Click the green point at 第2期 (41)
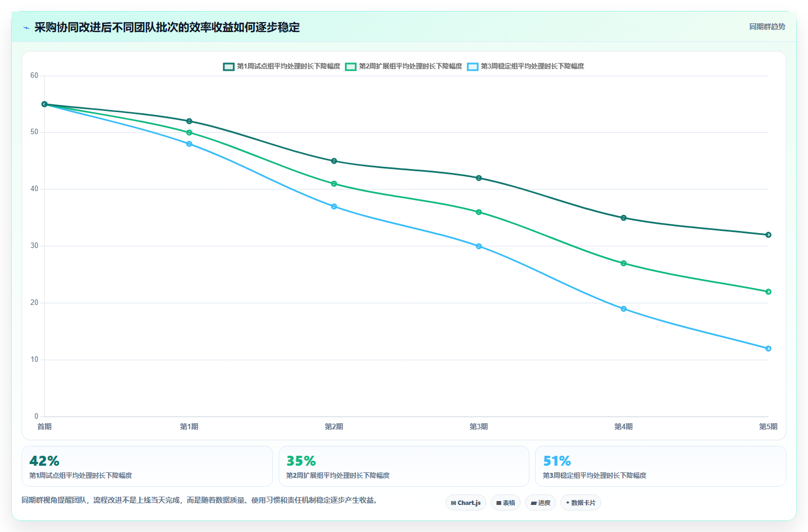 pos(334,183)
